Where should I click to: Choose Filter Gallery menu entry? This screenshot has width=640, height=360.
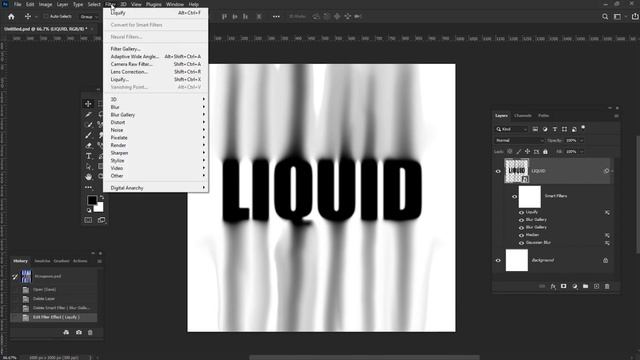click(x=156, y=49)
